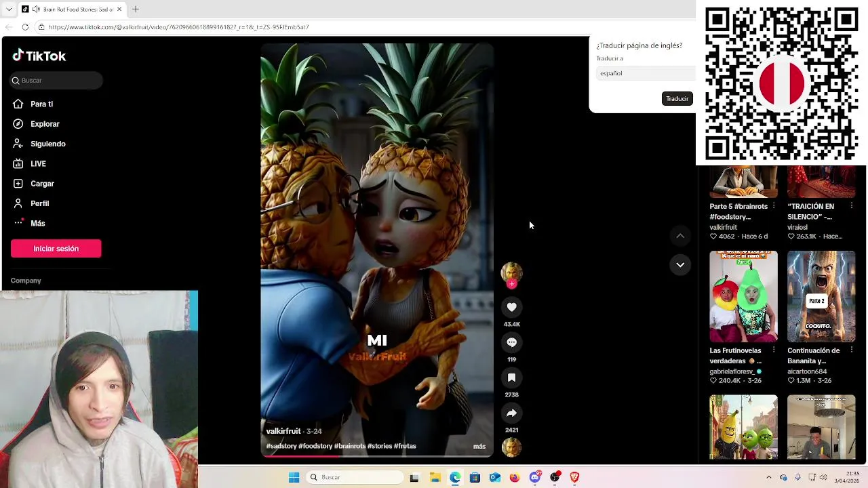Open the banana and green fruit thumbnail
The height and width of the screenshot is (488, 868).
[743, 427]
